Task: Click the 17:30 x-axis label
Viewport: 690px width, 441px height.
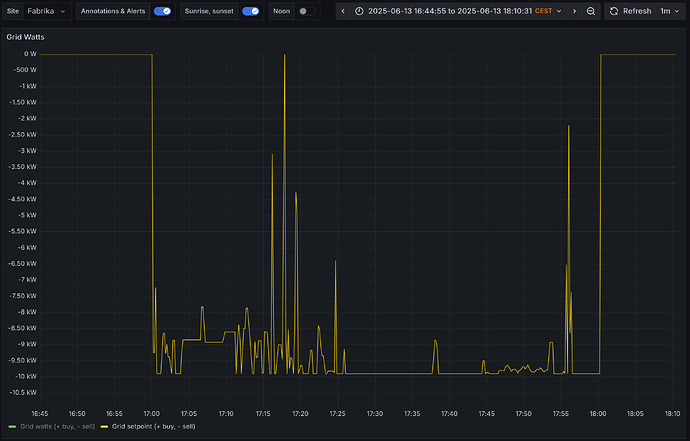Action: pos(375,414)
